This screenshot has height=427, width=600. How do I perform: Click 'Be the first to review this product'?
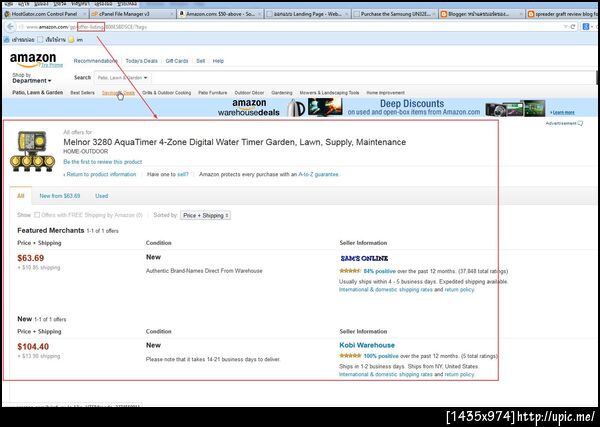[103, 162]
